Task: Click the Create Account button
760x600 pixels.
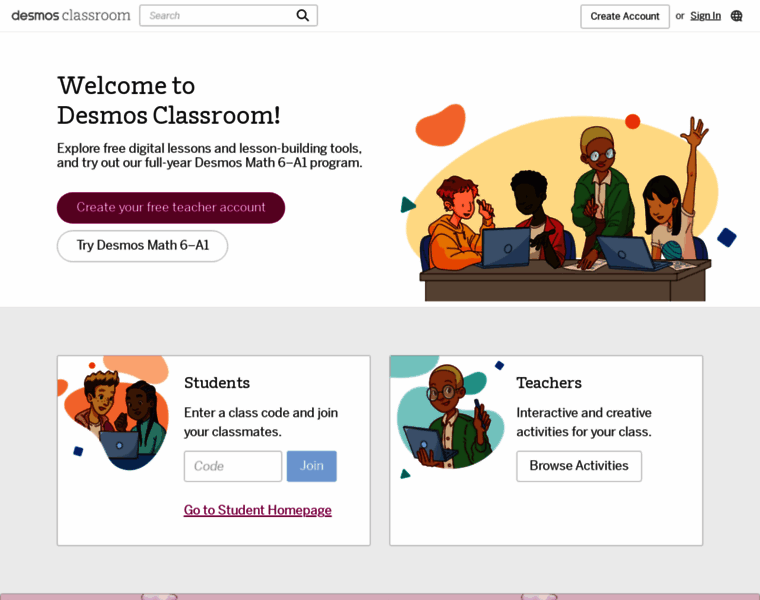Action: (x=625, y=16)
